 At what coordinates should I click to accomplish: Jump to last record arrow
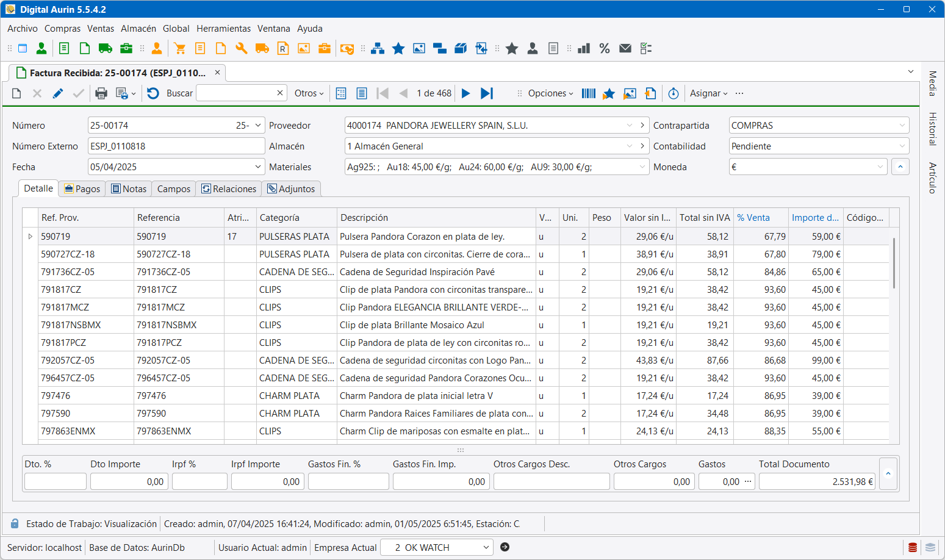coord(486,93)
